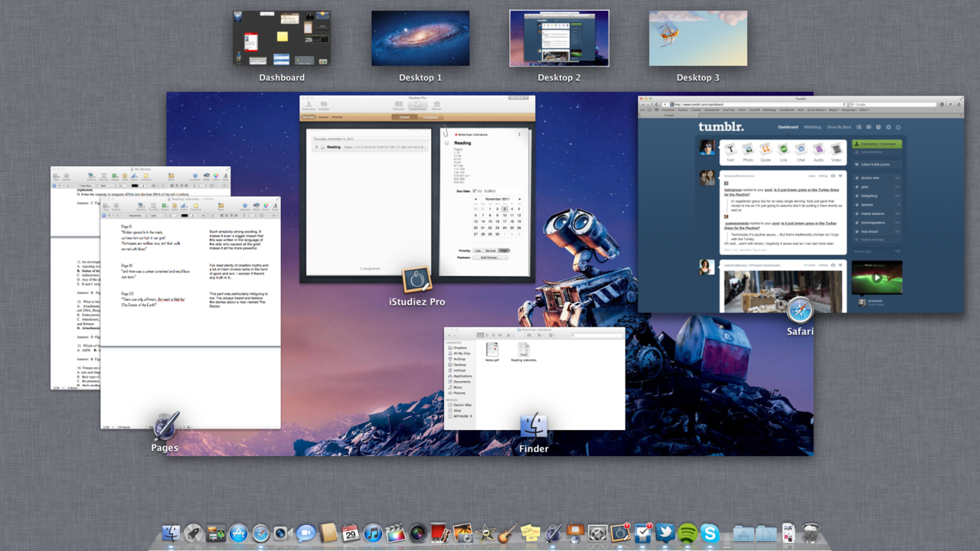Viewport: 980px width, 551px height.
Task: Choose Tumblr Video post icon
Action: tap(836, 152)
